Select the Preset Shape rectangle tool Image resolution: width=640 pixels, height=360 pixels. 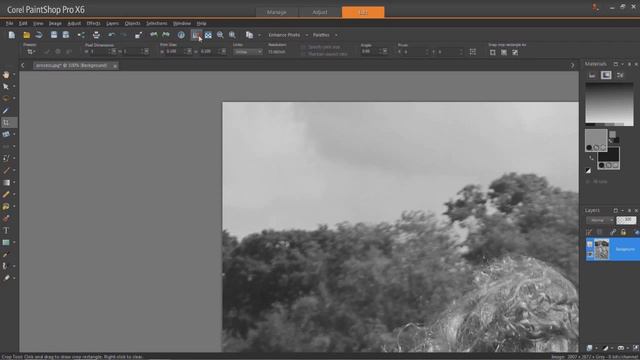pyautogui.click(x=6, y=242)
